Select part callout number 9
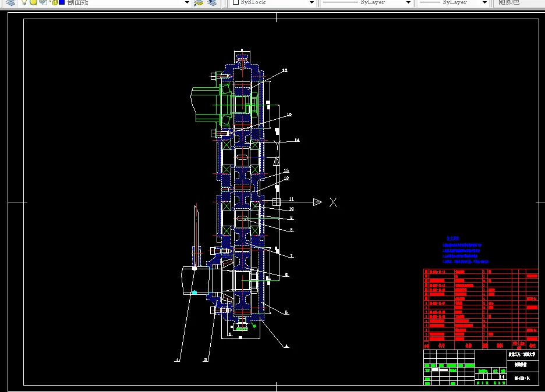 [x=291, y=218]
